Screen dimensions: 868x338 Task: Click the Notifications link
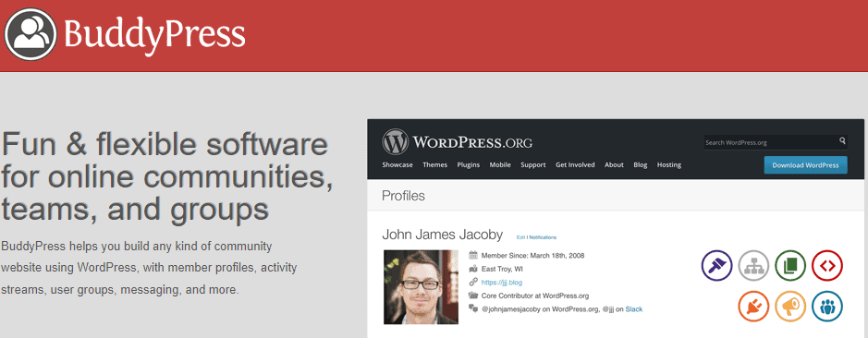(x=543, y=237)
